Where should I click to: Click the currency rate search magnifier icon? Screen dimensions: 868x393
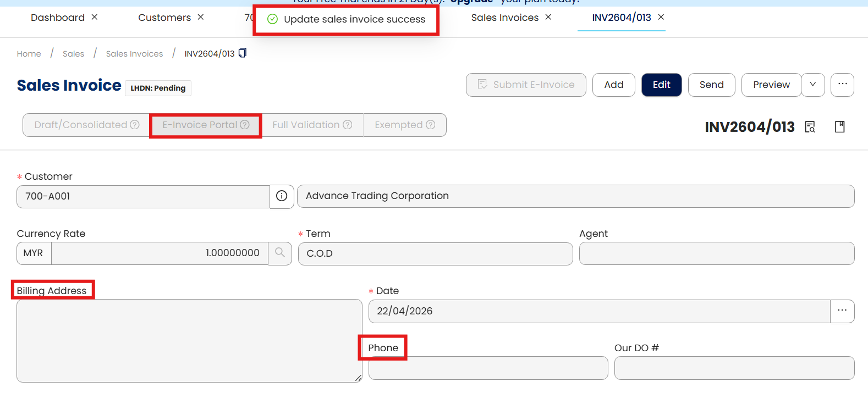coord(280,253)
